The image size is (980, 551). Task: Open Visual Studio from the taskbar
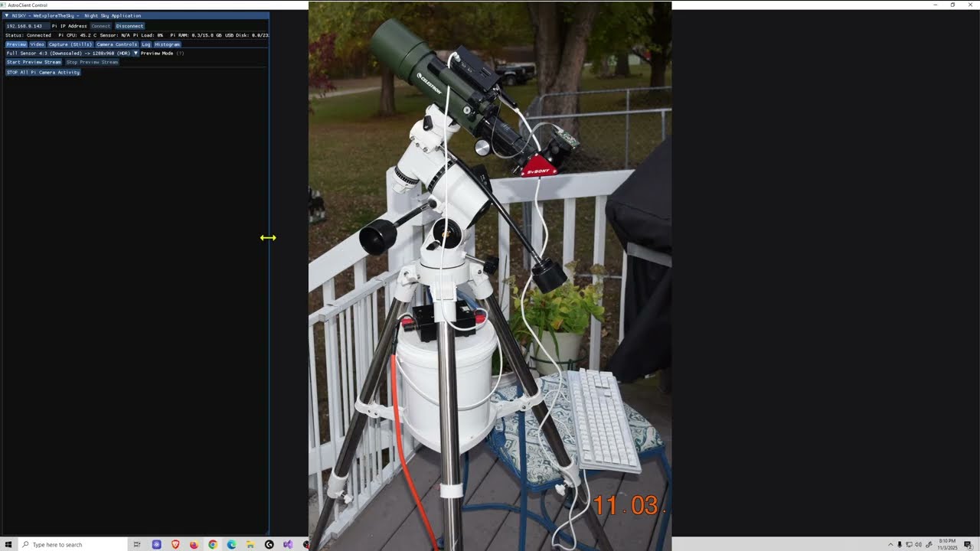coord(288,544)
